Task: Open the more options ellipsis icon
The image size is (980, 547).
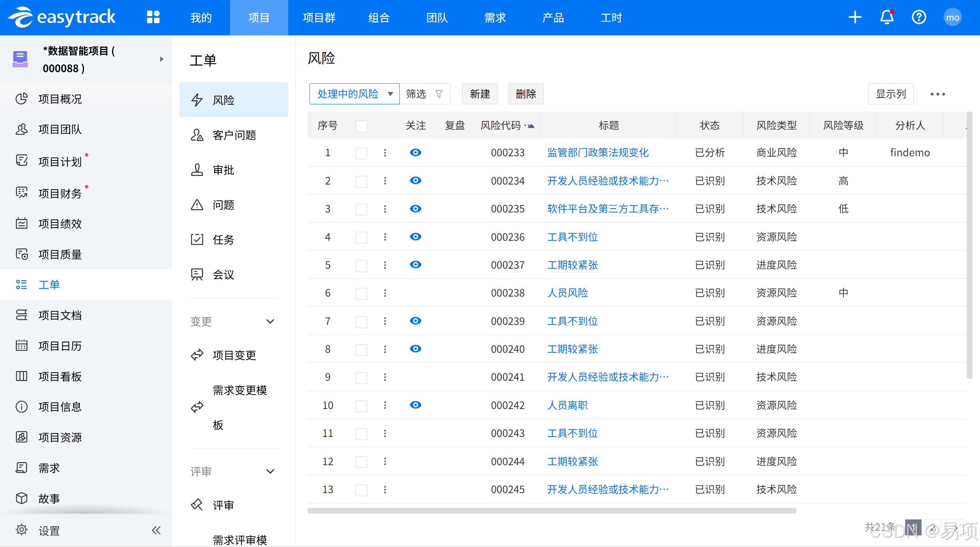Action: pyautogui.click(x=937, y=94)
